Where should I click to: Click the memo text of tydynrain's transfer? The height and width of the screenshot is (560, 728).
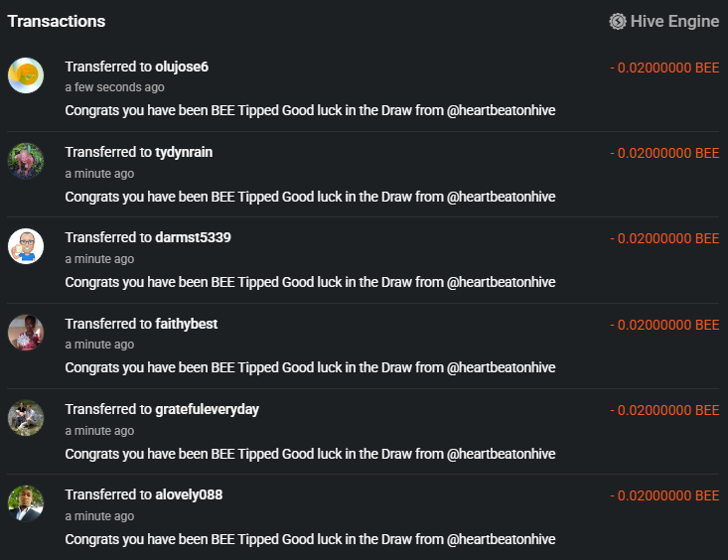click(x=310, y=197)
